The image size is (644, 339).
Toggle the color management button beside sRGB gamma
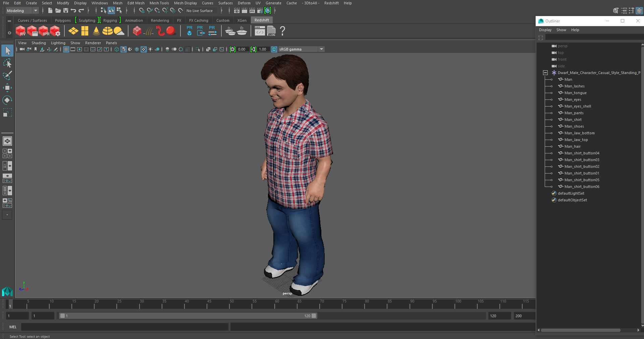[x=274, y=49]
